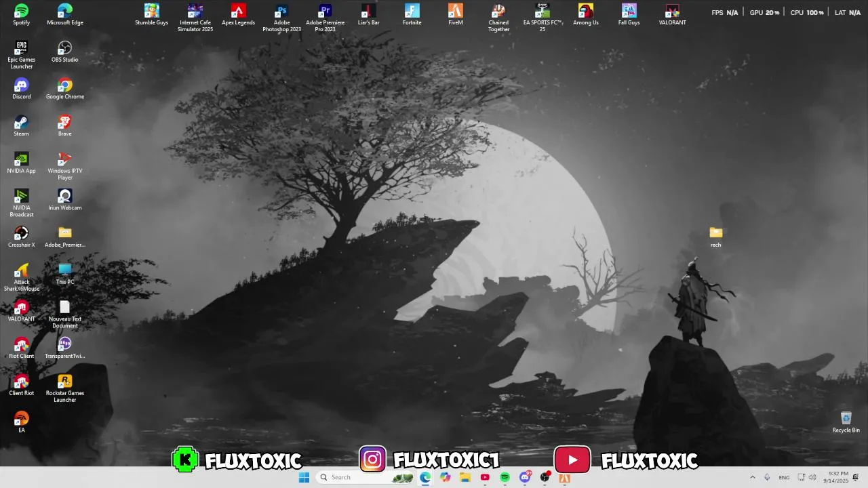
Task: Select the rech folder on the desktop
Action: (x=716, y=237)
